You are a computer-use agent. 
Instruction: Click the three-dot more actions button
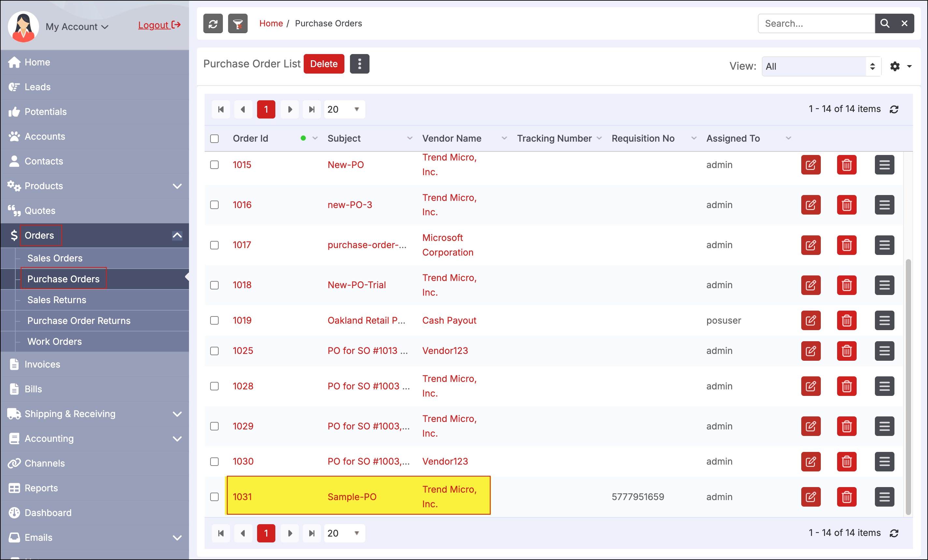359,64
